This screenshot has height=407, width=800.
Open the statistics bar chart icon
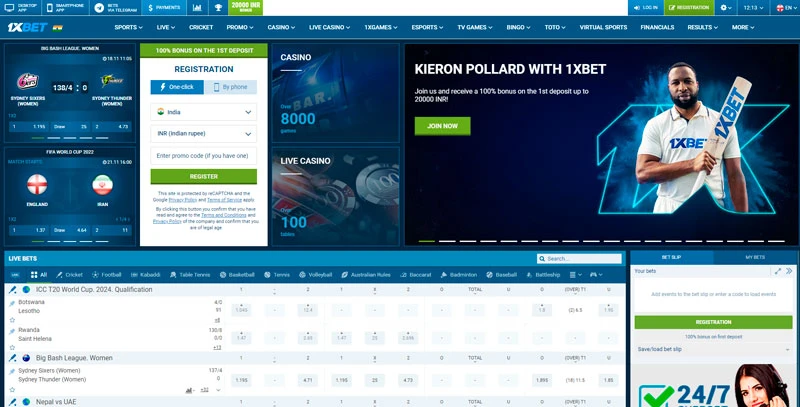point(197,8)
